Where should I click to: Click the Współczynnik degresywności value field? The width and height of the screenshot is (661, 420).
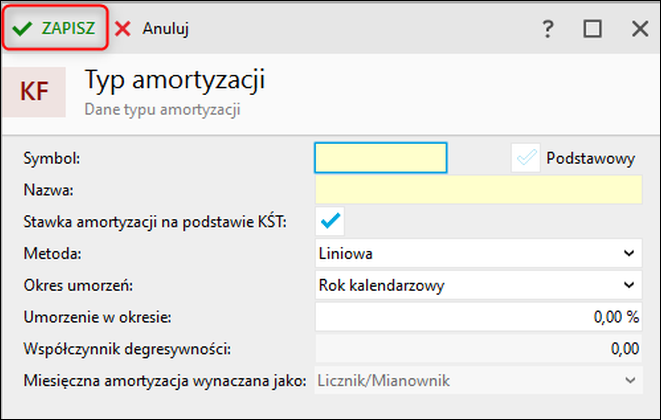coord(477,349)
